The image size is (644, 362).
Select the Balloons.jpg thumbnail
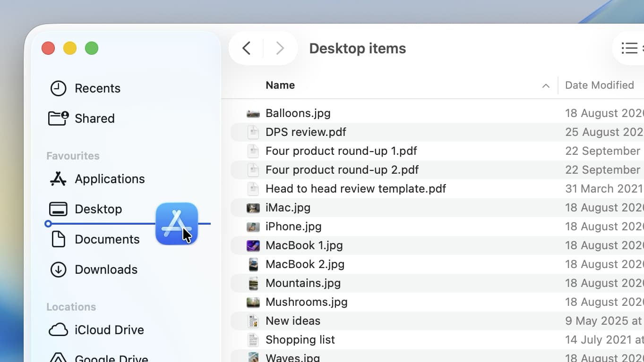point(253,113)
